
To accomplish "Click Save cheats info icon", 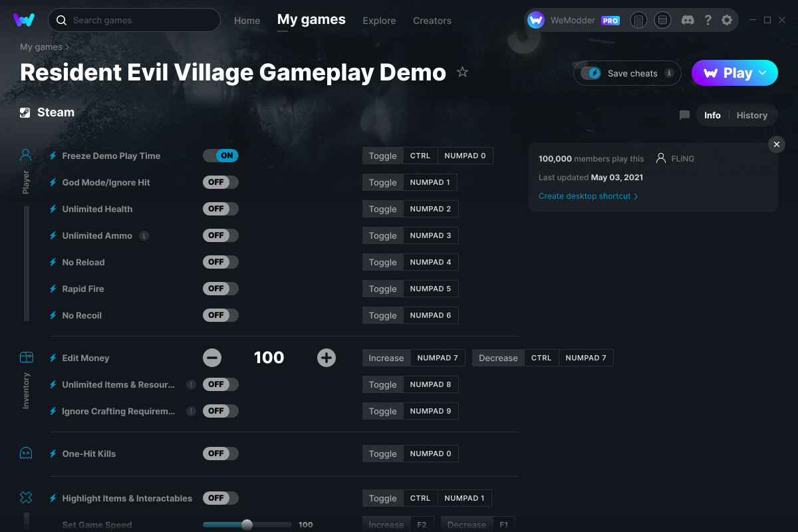I will pos(669,73).
